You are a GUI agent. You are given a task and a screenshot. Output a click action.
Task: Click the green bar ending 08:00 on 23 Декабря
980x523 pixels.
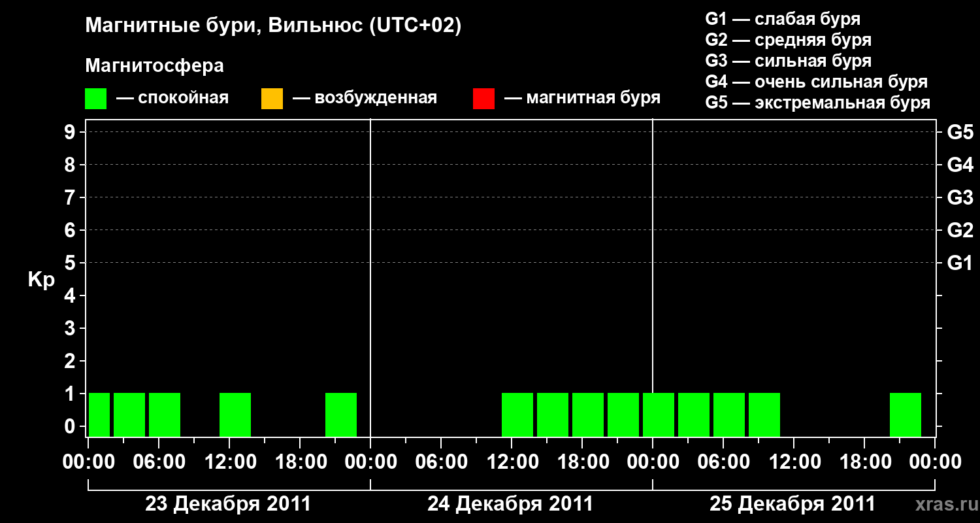(165, 414)
